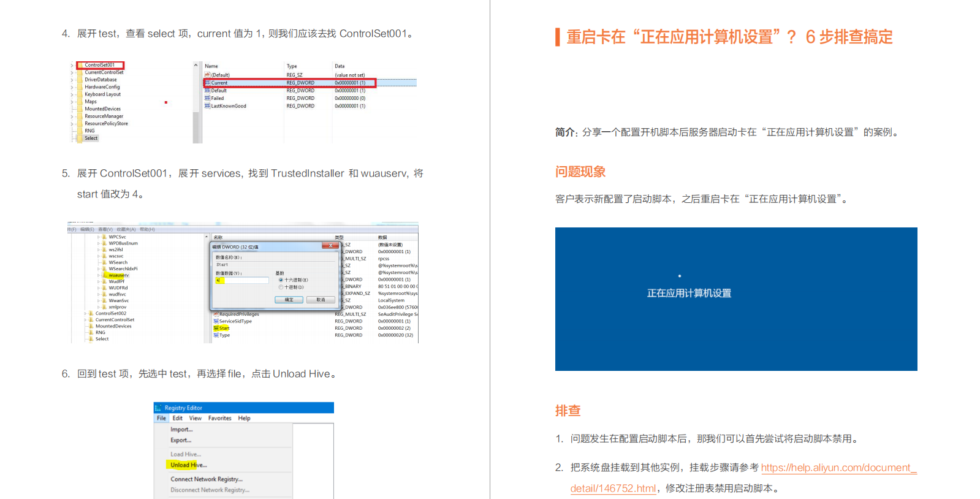
Task: Expand the WPCSvc service node
Action: [98, 237]
